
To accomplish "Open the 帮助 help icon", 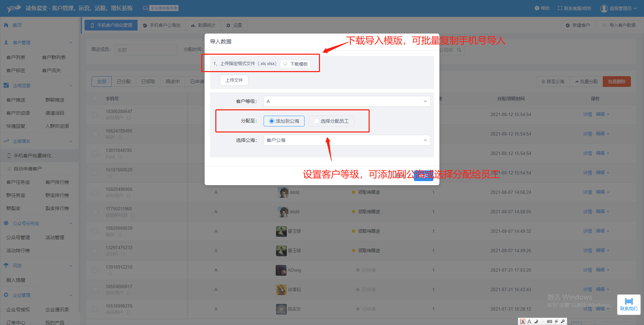I will pyautogui.click(x=537, y=8).
